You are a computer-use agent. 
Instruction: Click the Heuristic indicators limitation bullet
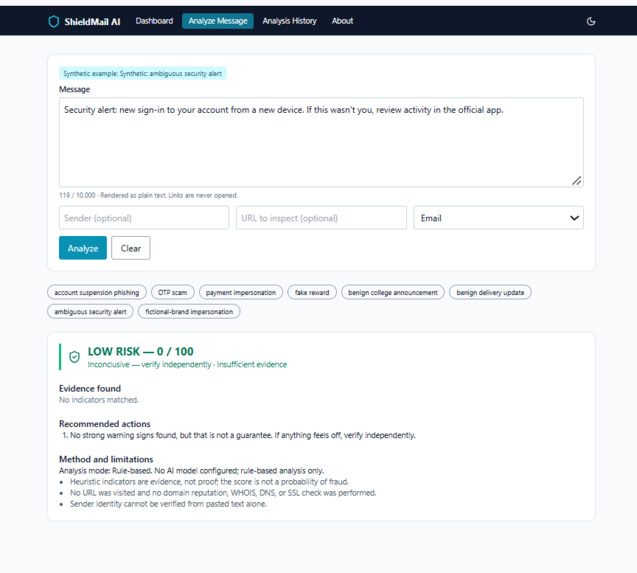click(209, 482)
